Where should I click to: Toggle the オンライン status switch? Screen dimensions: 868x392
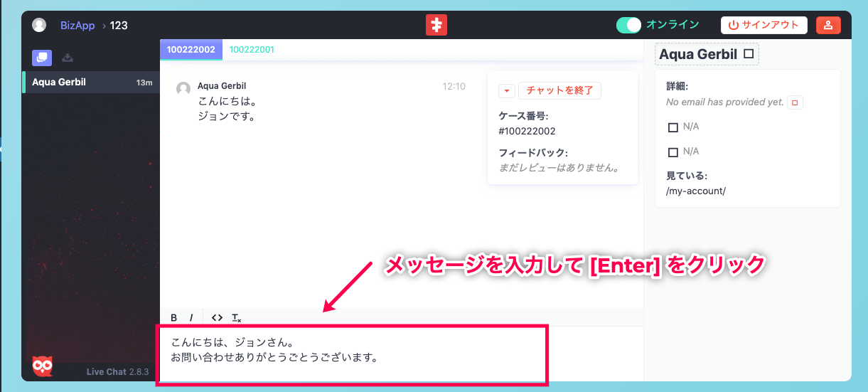628,25
